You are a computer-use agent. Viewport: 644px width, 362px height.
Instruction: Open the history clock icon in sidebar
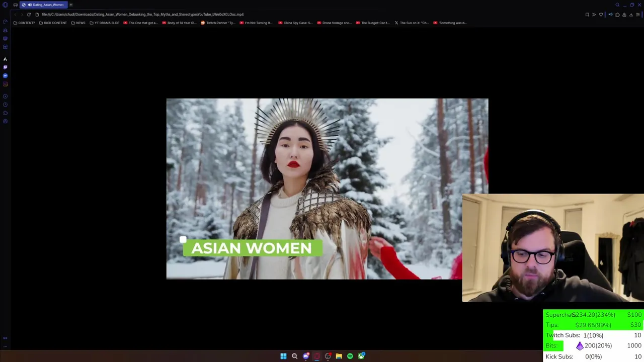pos(5,105)
